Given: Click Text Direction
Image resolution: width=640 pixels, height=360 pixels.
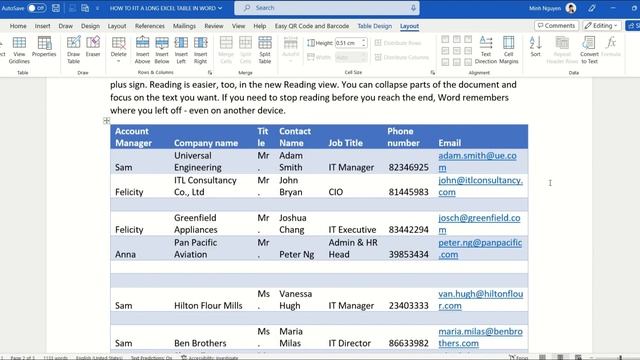Looking at the screenshot, I should click(486, 50).
